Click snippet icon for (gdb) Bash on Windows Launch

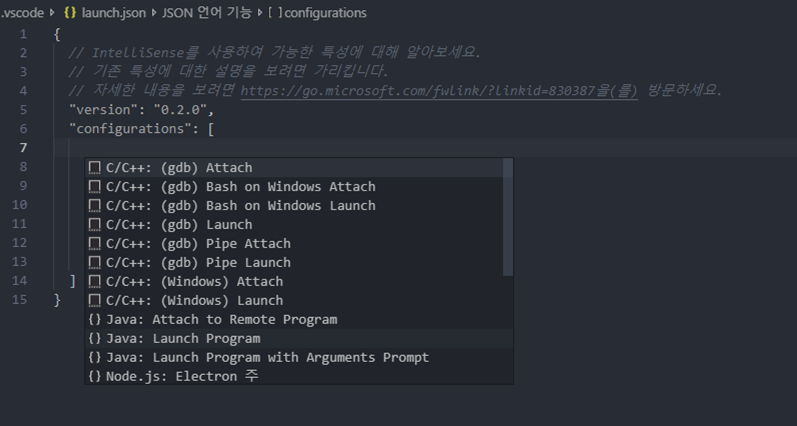95,206
